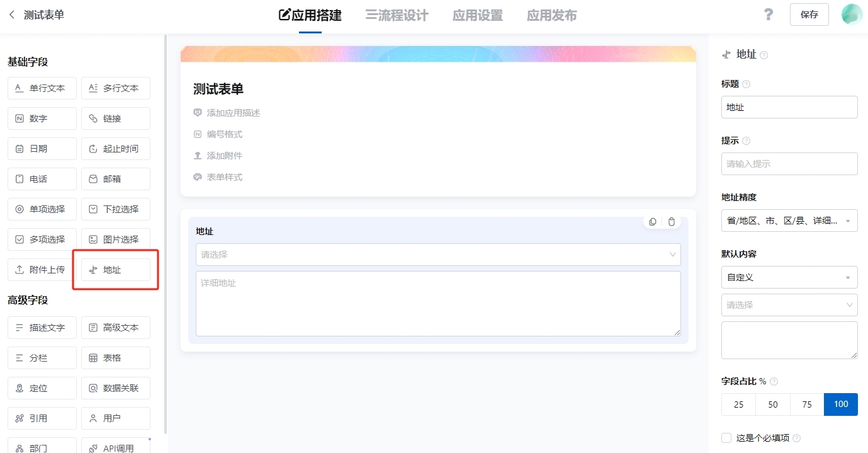Open the help question mark icon
The height and width of the screenshot is (453, 868).
(768, 14)
